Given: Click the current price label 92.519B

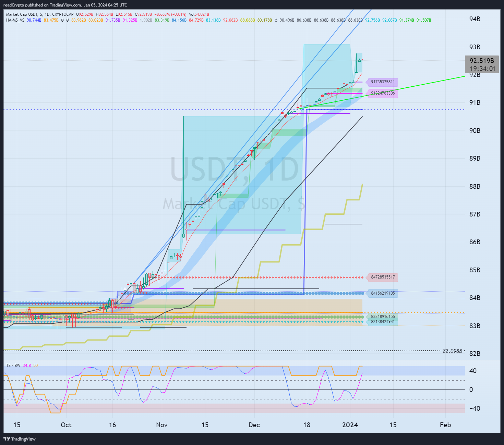Looking at the screenshot, I should (482, 61).
